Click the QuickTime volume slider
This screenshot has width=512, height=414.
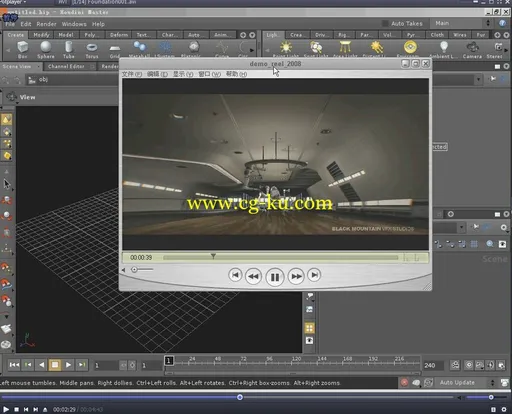(142, 269)
